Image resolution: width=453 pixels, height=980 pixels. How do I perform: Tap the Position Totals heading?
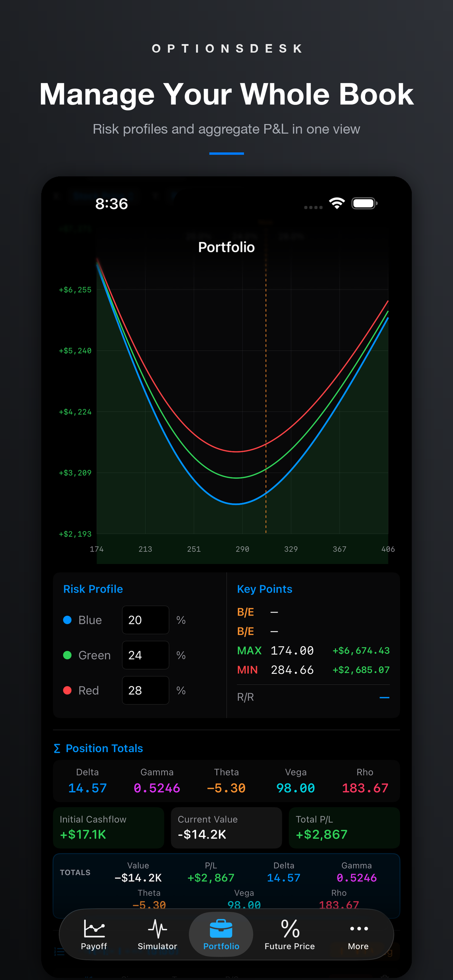pyautogui.click(x=104, y=748)
